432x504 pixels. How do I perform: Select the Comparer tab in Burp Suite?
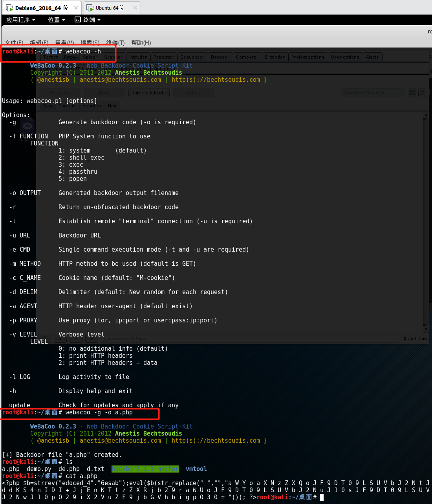coord(247,57)
